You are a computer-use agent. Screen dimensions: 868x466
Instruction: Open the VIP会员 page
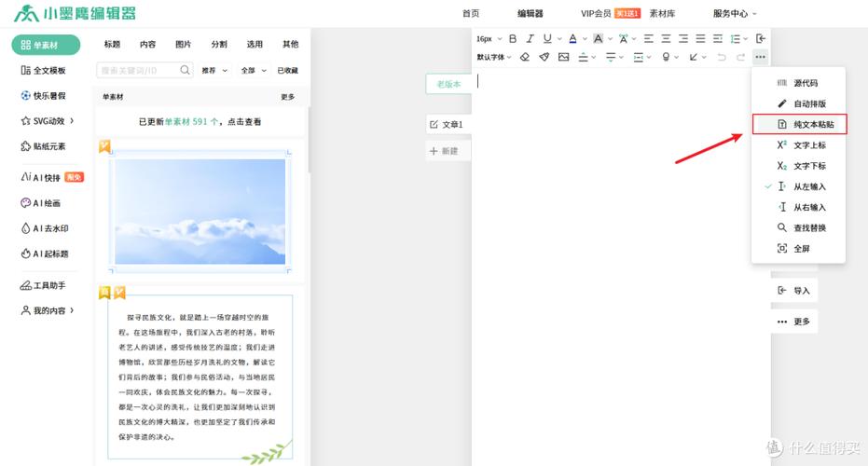click(x=596, y=13)
